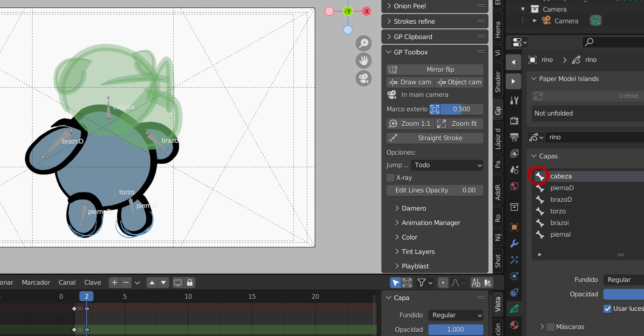Screen dimensions: 644x336
Task: Click the remove layer minus button in dopesheet
Action: click(126, 282)
